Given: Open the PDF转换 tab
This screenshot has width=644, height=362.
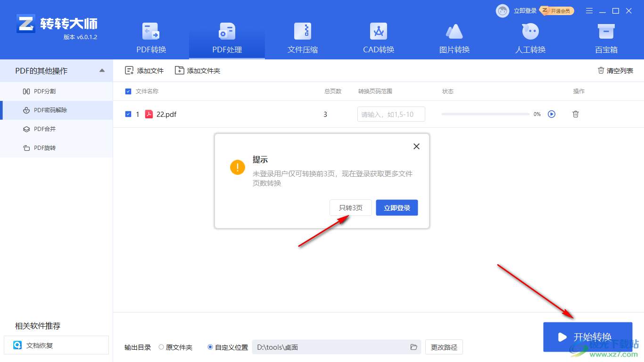Looking at the screenshot, I should pyautogui.click(x=151, y=39).
